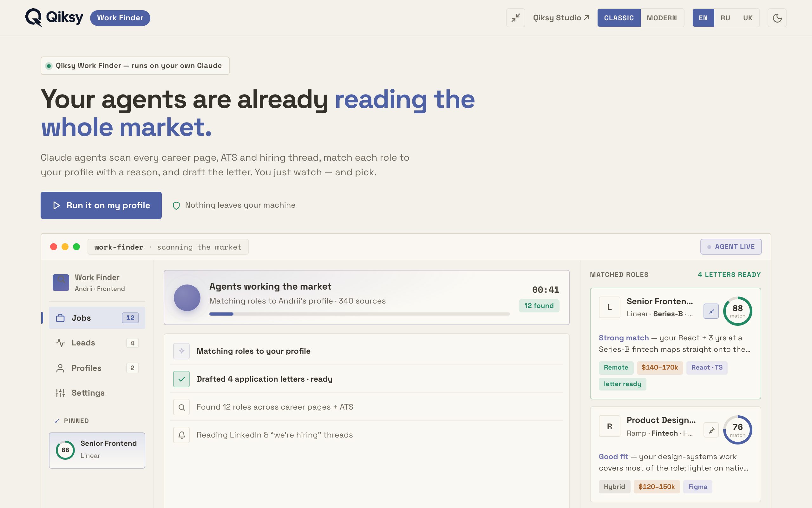812x508 pixels.
Task: Click the Hybrid tag
Action: [614, 487]
